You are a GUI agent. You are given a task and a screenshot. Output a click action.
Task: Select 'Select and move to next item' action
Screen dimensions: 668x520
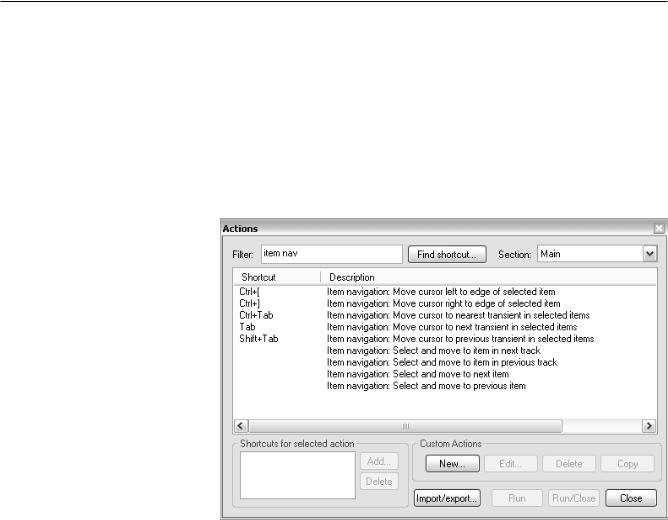[418, 374]
